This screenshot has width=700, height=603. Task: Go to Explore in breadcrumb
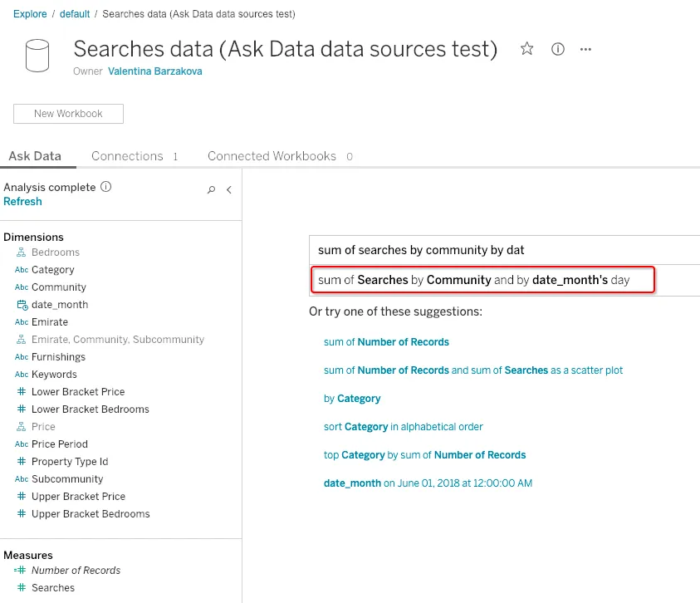click(x=30, y=14)
